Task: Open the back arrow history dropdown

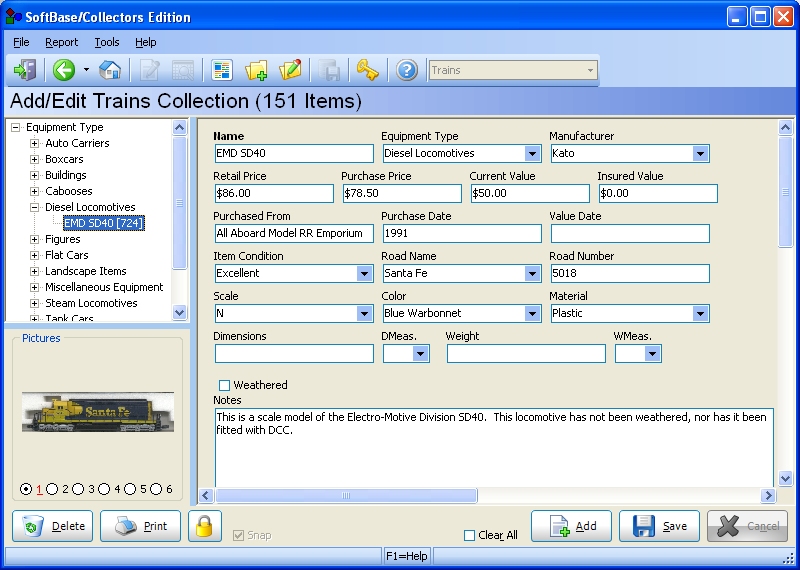Action: tap(86, 70)
